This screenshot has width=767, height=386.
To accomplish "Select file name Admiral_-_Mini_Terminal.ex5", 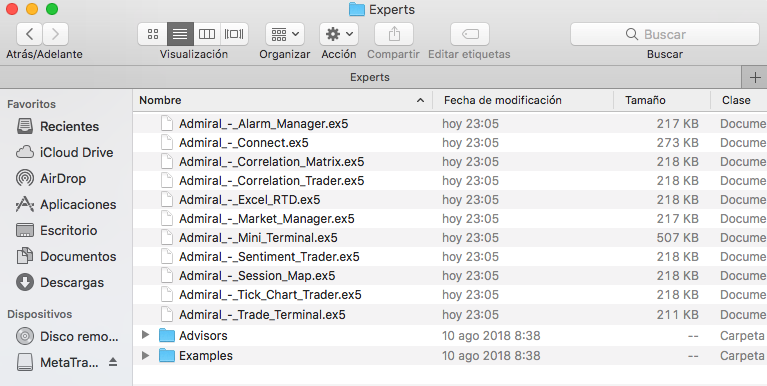I will [258, 238].
